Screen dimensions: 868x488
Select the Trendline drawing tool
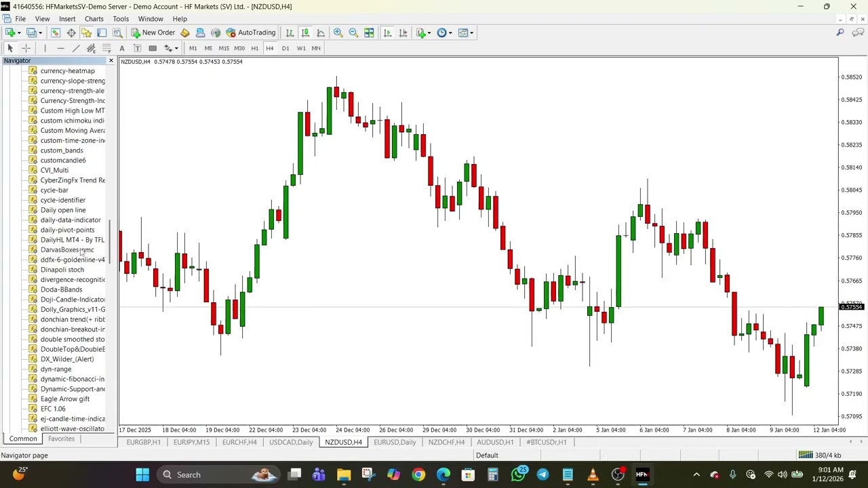[76, 48]
